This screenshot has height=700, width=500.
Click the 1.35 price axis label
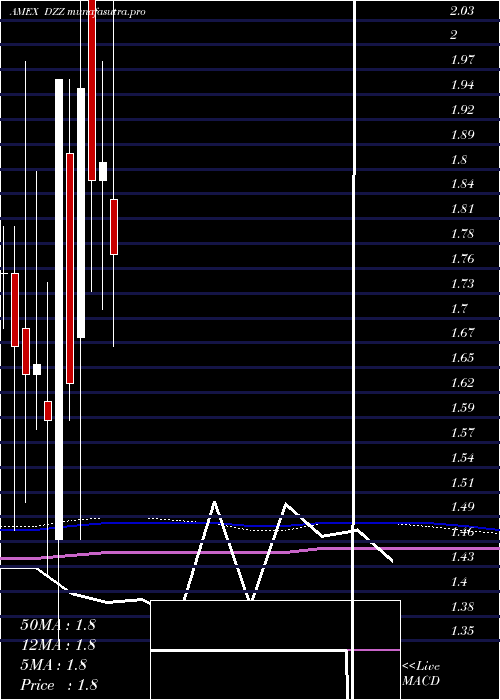click(462, 631)
